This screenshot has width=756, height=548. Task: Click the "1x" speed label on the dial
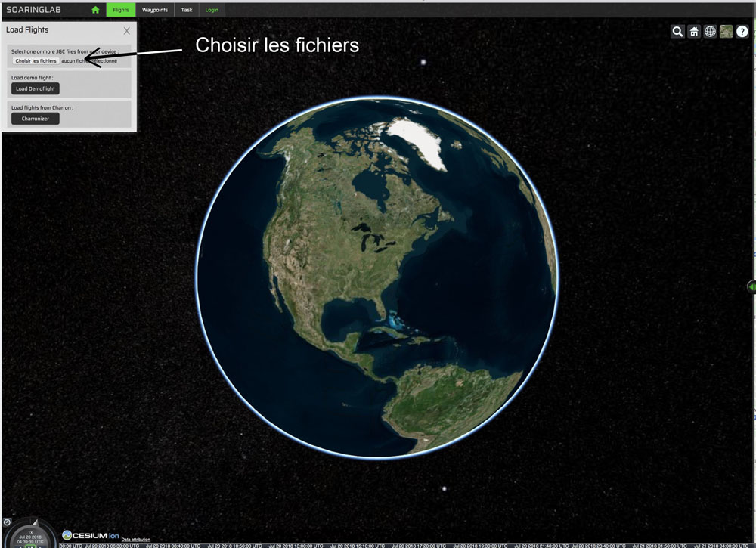click(x=30, y=532)
